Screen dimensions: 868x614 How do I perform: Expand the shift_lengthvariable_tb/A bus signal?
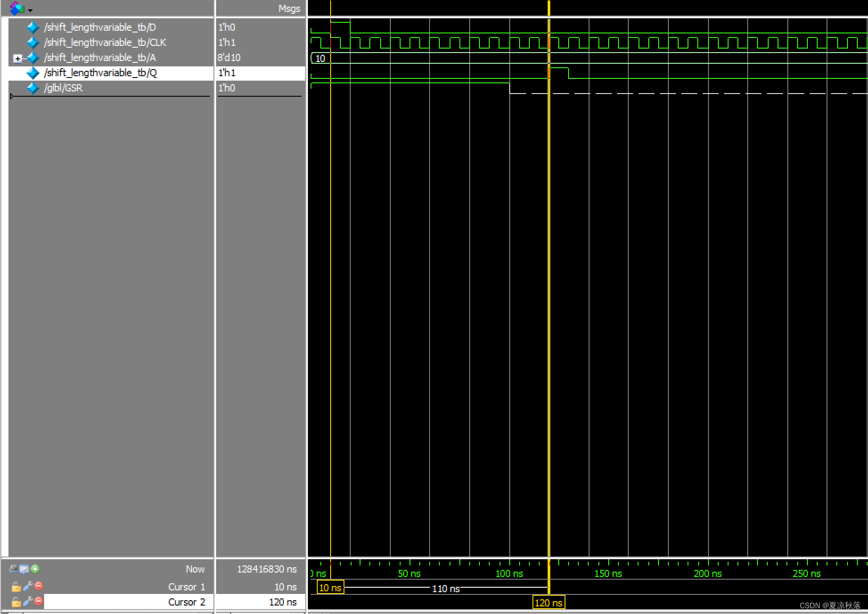17,58
